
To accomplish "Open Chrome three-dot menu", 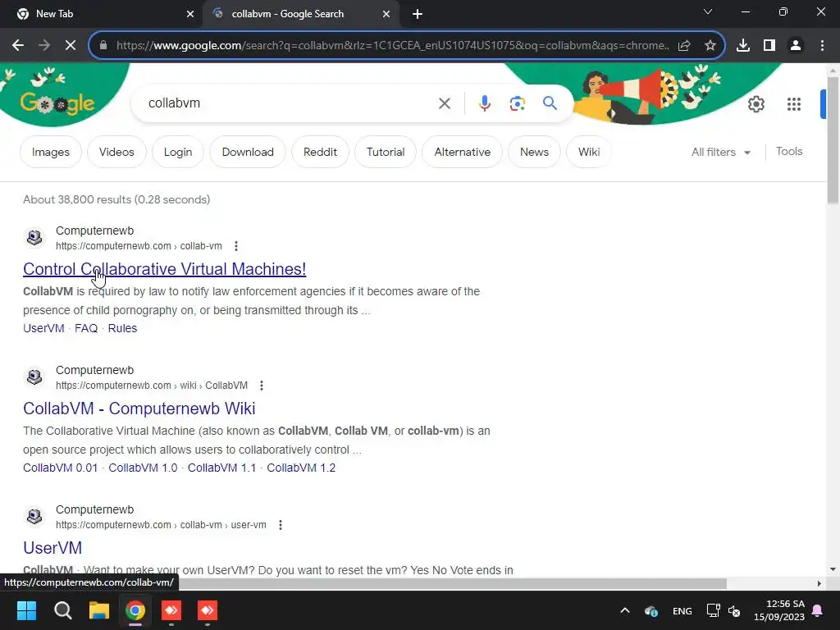I will pyautogui.click(x=822, y=46).
